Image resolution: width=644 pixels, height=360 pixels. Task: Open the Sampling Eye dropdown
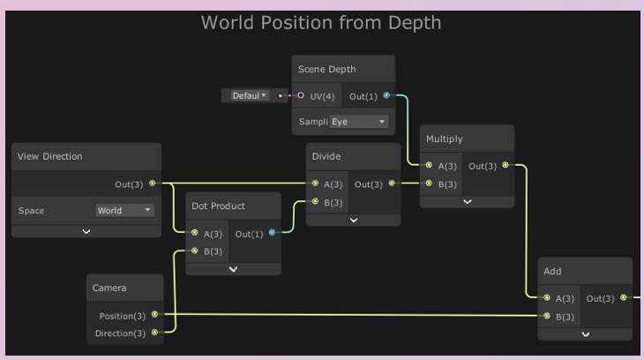[359, 122]
